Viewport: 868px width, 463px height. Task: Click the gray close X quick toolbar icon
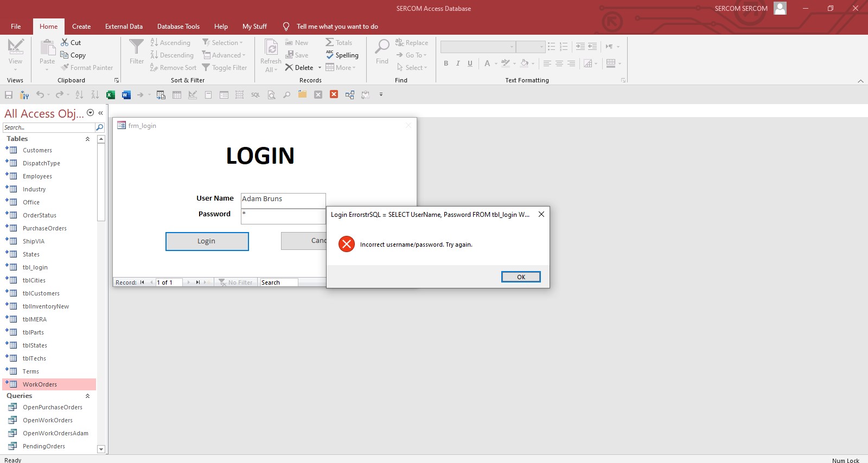[318, 95]
